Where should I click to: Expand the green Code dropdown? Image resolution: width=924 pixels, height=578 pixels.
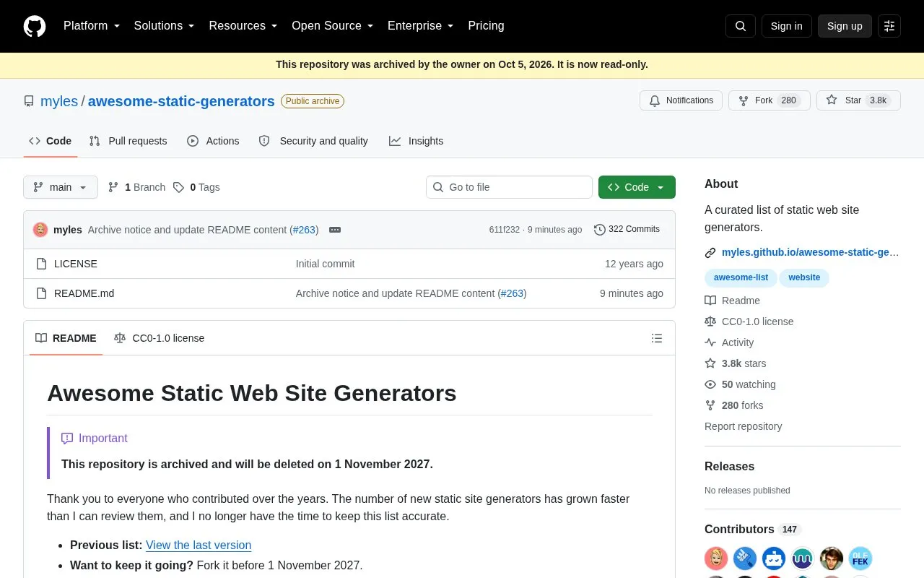tap(637, 187)
